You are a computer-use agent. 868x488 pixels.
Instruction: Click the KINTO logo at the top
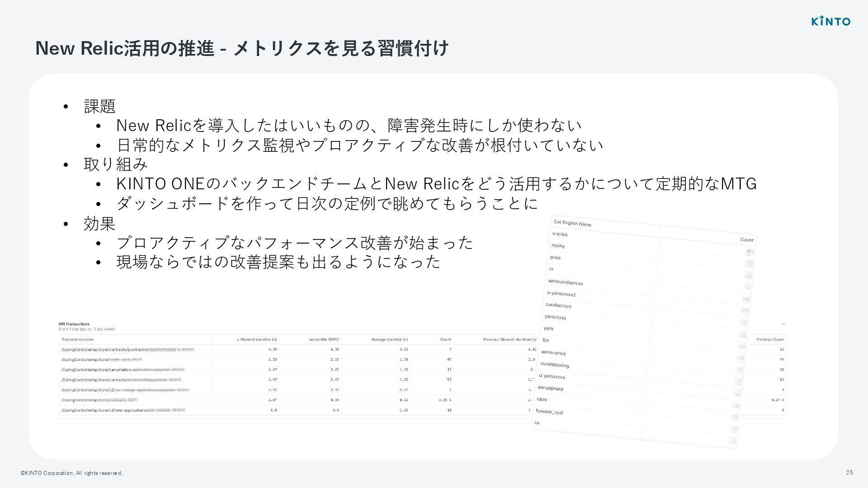[x=830, y=21]
